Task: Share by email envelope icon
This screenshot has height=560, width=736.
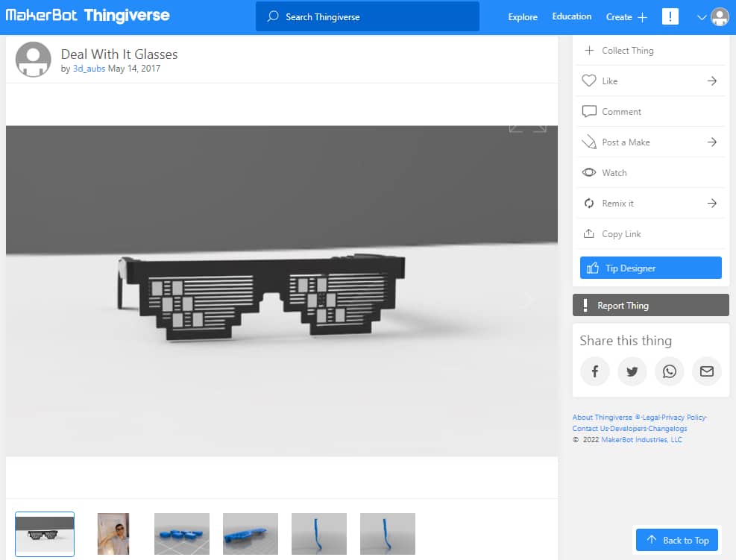Action: (707, 371)
